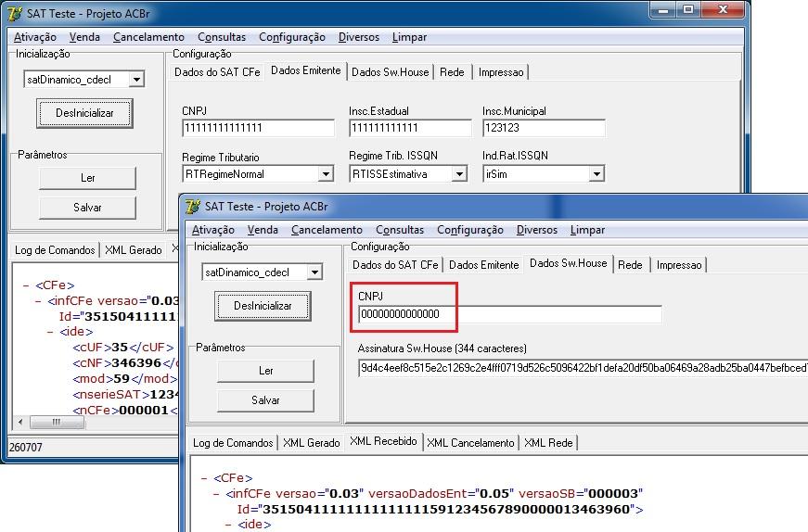This screenshot has width=808, height=532.
Task: Select XML Recebido tab in front window
Action: (383, 441)
